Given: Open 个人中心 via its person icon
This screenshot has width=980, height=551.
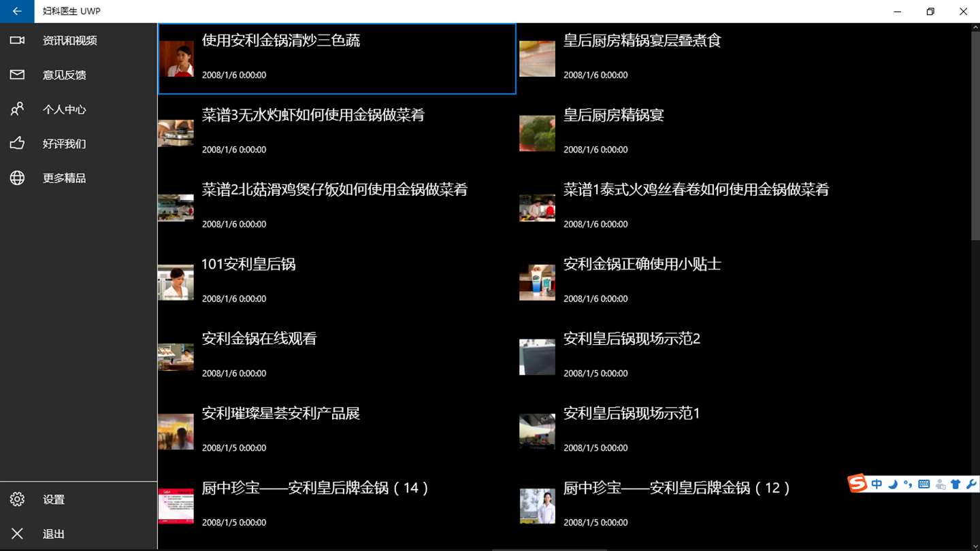Looking at the screenshot, I should [17, 109].
